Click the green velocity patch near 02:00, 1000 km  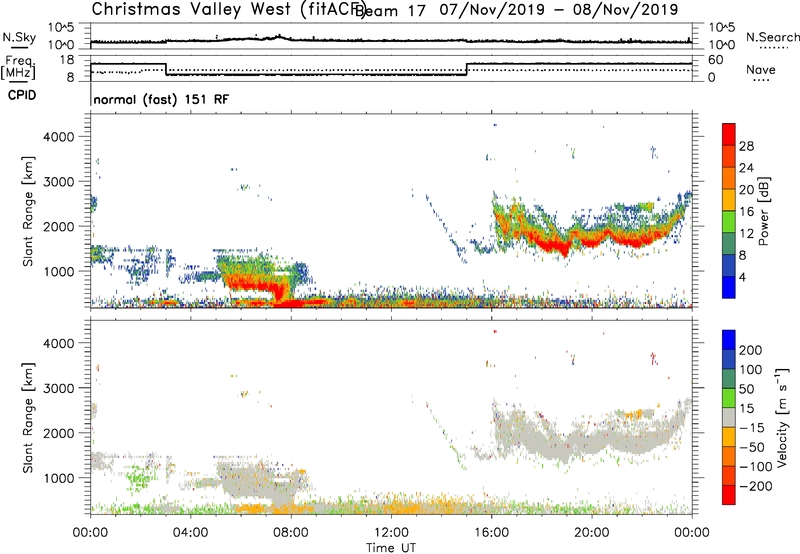138,478
